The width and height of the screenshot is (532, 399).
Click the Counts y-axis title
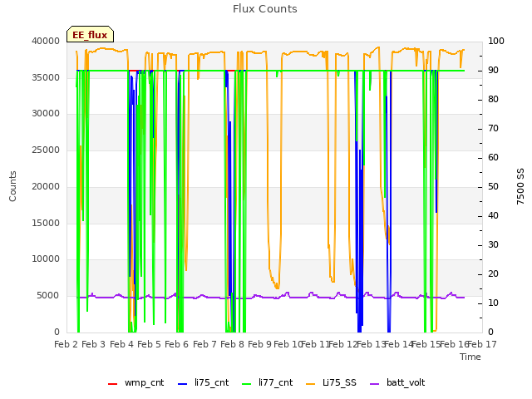point(12,186)
